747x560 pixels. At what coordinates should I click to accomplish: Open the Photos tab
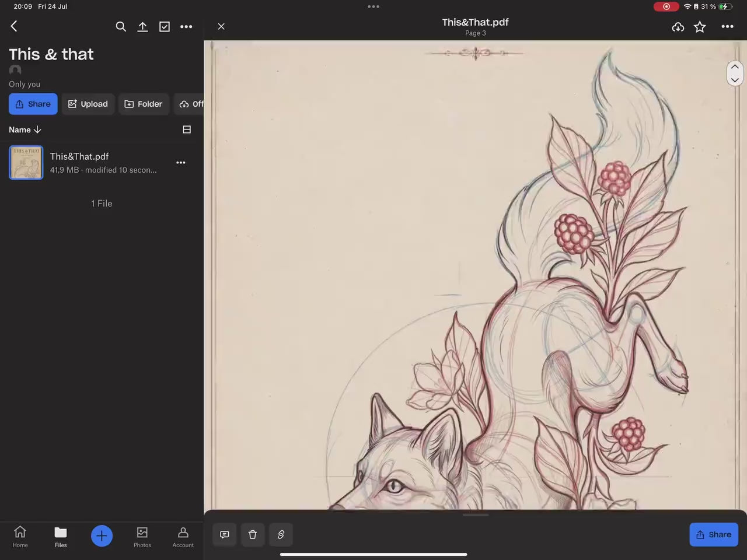[x=142, y=537]
